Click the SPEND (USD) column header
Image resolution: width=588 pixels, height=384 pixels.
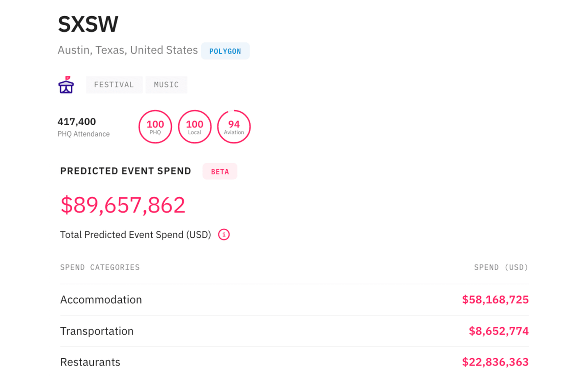[501, 267]
